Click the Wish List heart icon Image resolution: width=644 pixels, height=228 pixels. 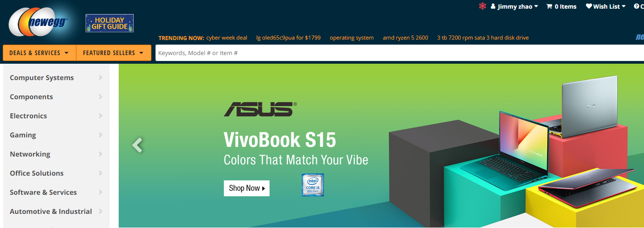pos(589,6)
